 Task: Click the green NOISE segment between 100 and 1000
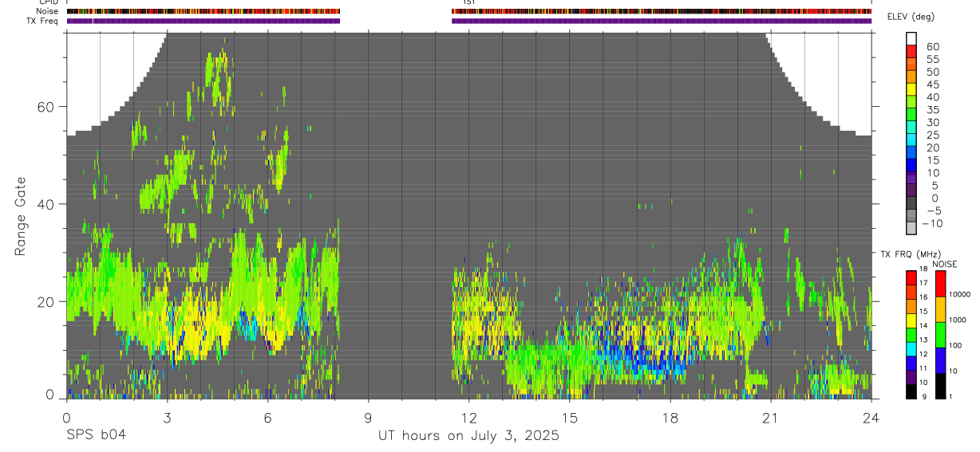(x=940, y=335)
